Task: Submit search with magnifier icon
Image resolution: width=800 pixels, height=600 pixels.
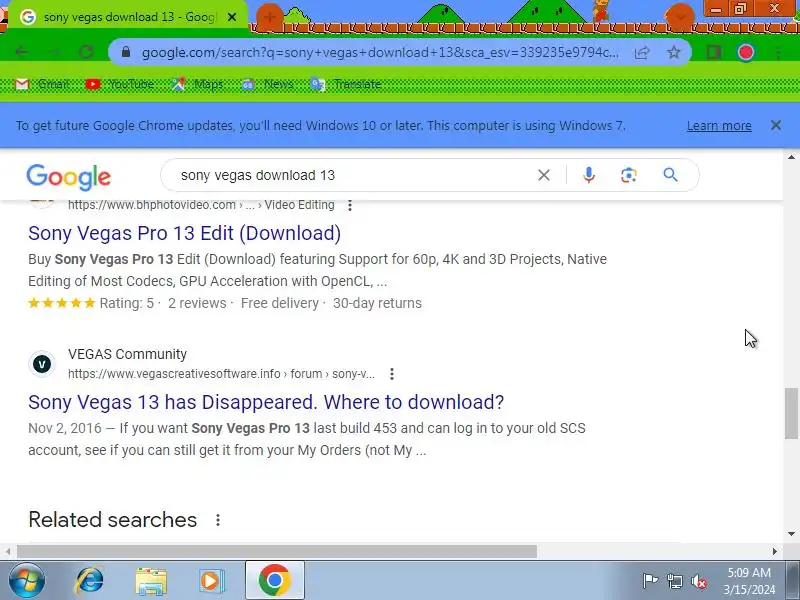Action: click(670, 175)
